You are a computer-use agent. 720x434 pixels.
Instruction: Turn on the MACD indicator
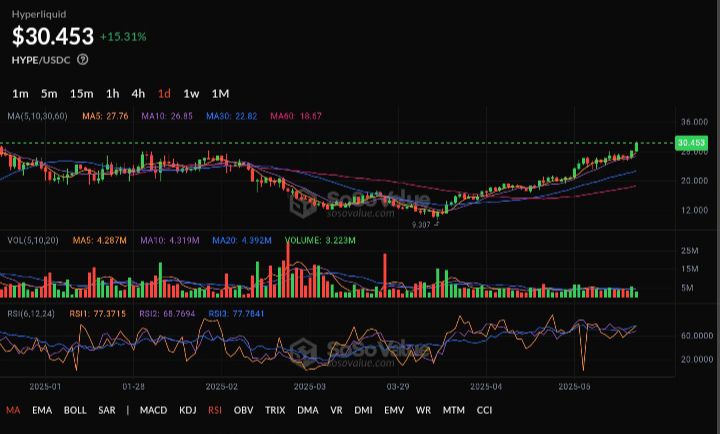(x=153, y=410)
